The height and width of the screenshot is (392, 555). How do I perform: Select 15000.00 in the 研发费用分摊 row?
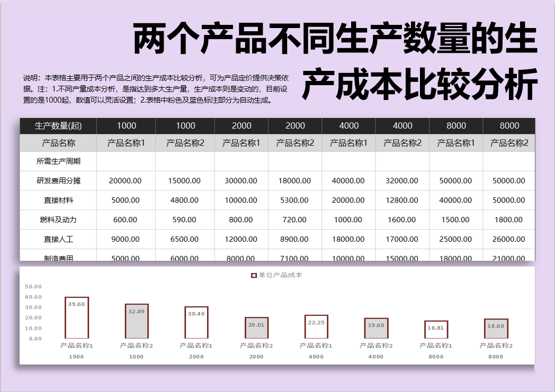pyautogui.click(x=184, y=180)
